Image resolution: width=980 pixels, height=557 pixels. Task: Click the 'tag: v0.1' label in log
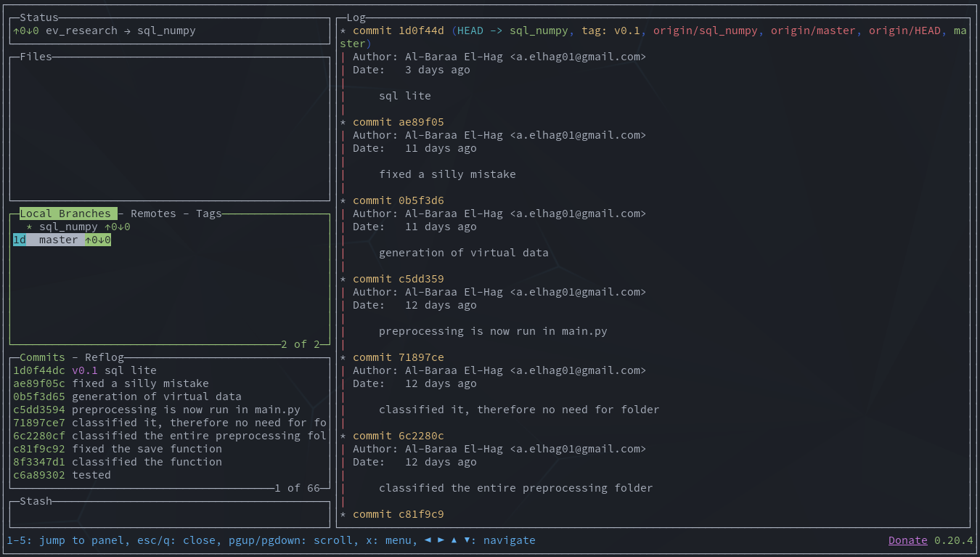[x=611, y=31]
